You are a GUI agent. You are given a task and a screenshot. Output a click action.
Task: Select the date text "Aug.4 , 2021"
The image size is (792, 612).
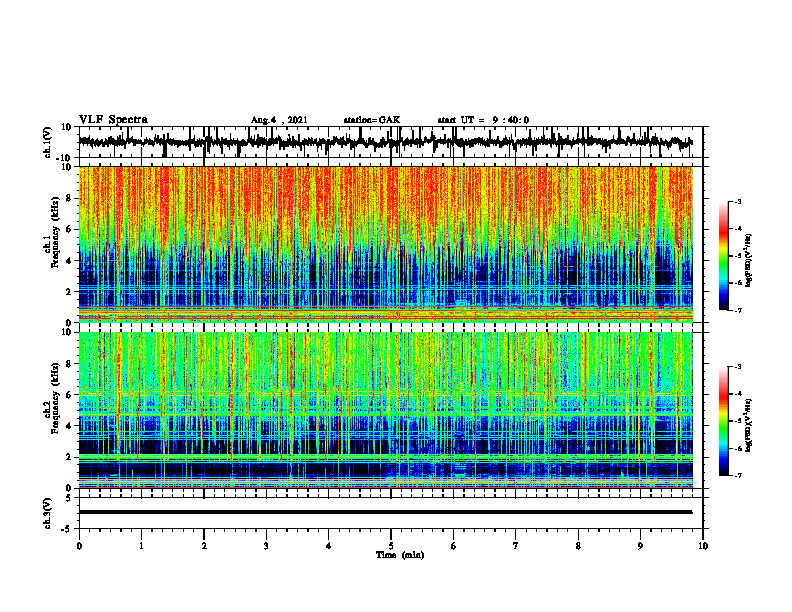pyautogui.click(x=279, y=120)
